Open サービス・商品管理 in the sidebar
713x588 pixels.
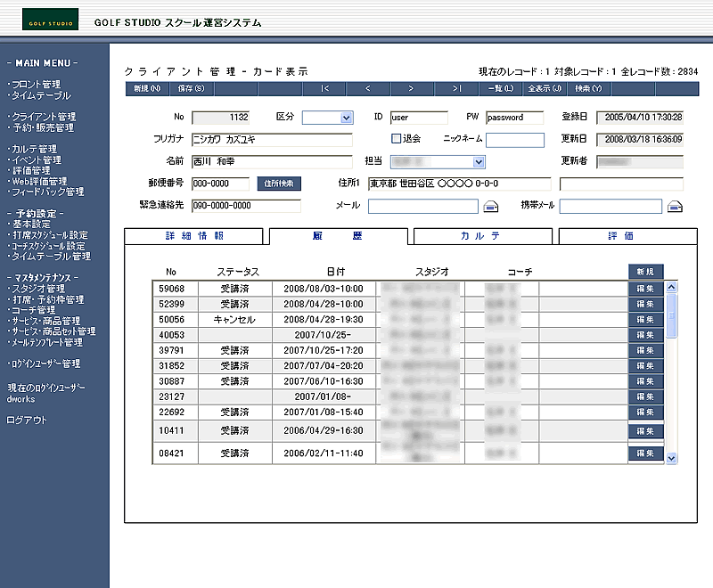[x=45, y=321]
